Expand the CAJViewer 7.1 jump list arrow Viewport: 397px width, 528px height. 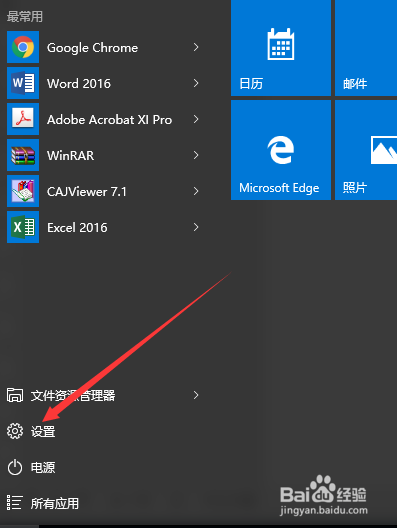196,191
